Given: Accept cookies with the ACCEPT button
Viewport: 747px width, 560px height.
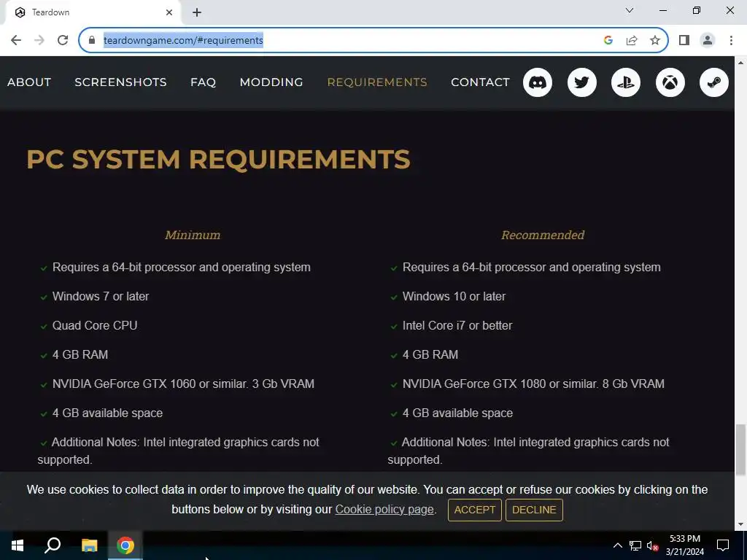Looking at the screenshot, I should click(x=474, y=510).
